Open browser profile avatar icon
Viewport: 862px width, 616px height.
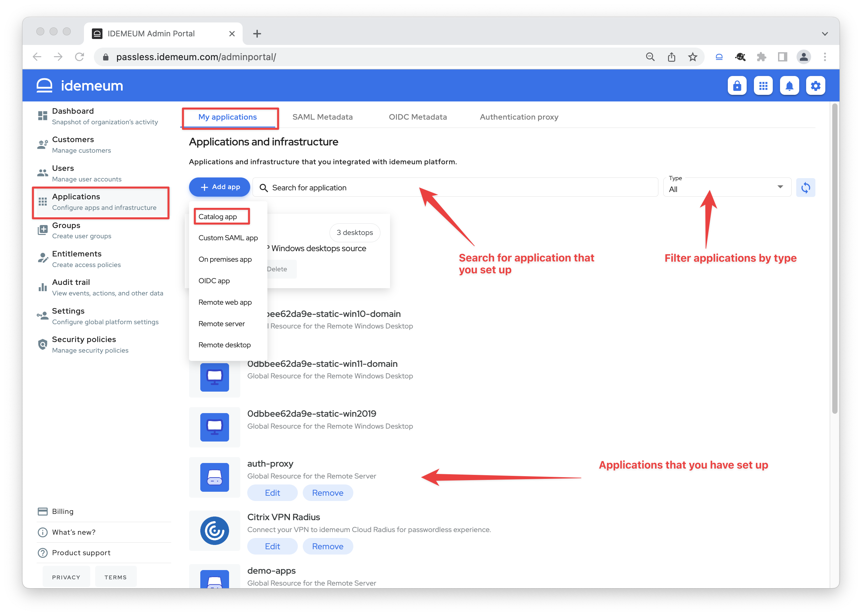pyautogui.click(x=803, y=57)
